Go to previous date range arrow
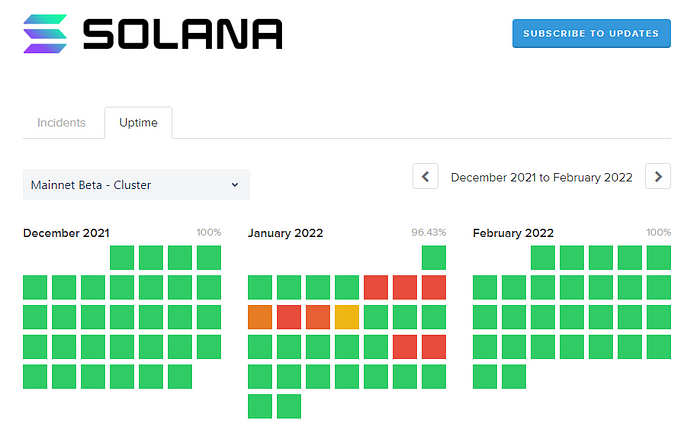Image resolution: width=700 pixels, height=433 pixels. 425,176
